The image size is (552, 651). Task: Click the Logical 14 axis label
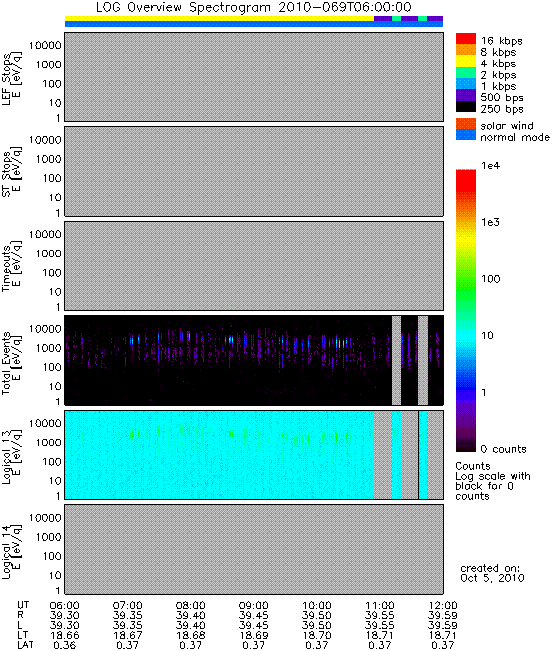tap(11, 551)
